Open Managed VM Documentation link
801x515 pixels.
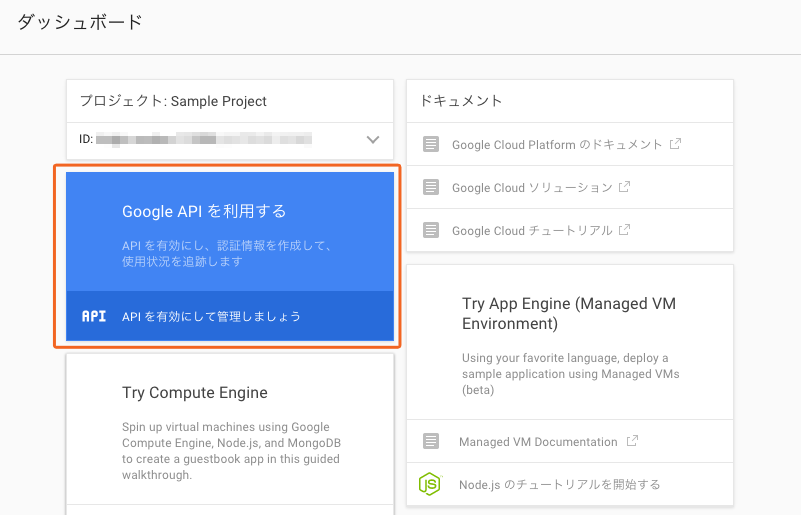point(538,442)
